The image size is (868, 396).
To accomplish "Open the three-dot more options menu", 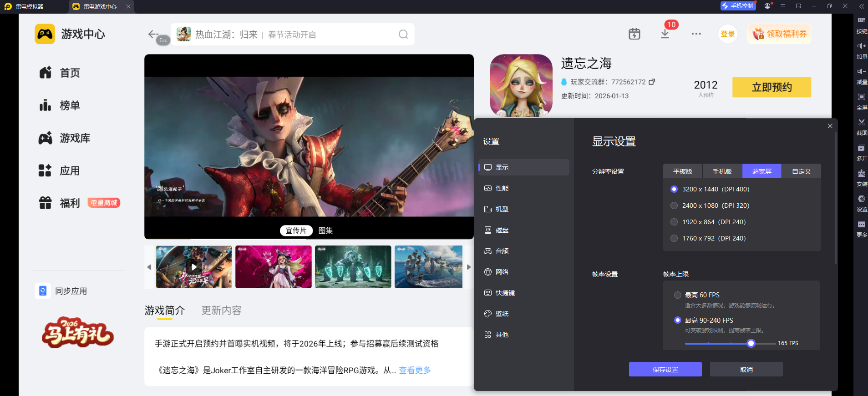I will (696, 34).
